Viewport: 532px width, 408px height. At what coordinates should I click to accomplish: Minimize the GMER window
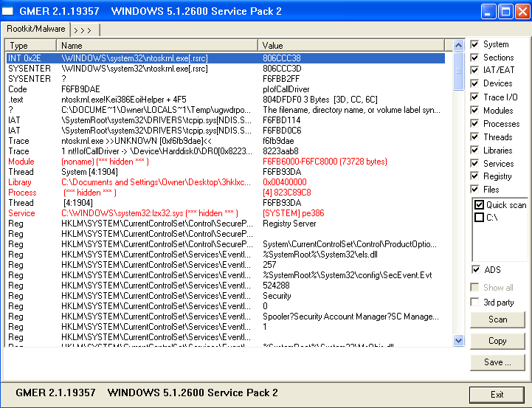488,12
